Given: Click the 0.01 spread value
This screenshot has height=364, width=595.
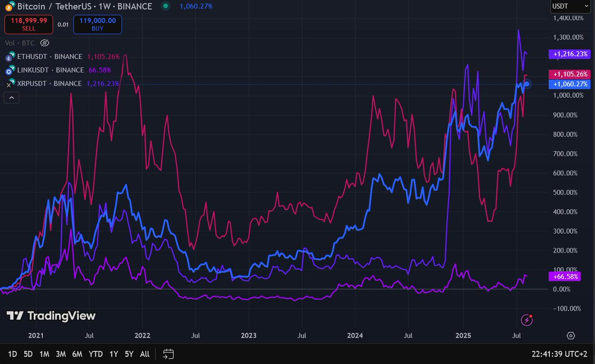Looking at the screenshot, I should pyautogui.click(x=63, y=25).
